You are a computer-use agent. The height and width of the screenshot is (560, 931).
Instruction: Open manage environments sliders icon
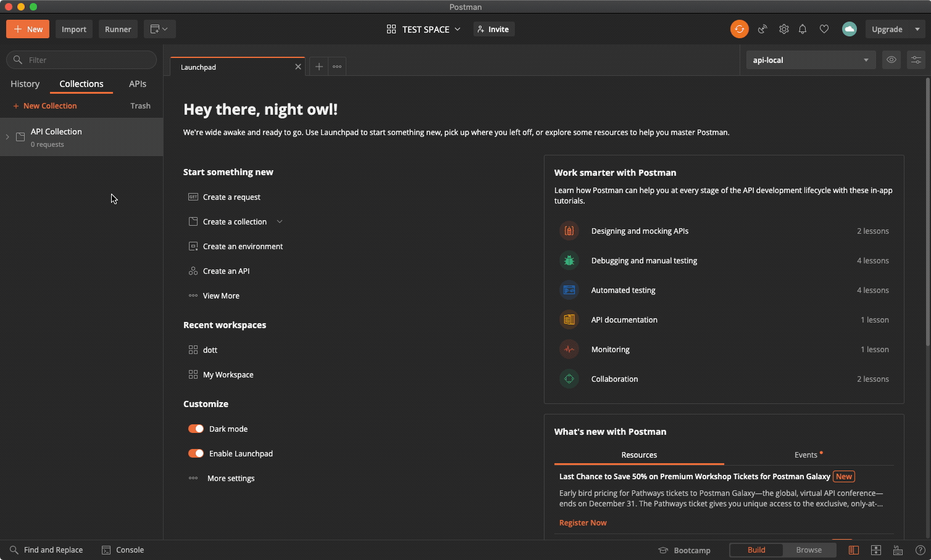(916, 60)
